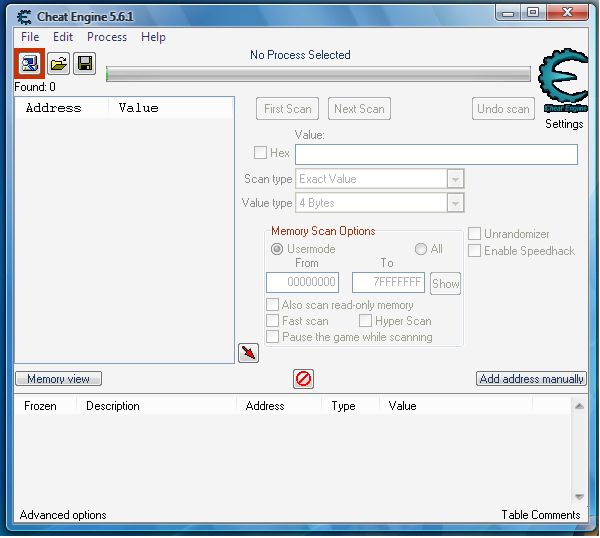Click the floppy disk save icon
600x538 pixels.
(x=85, y=63)
